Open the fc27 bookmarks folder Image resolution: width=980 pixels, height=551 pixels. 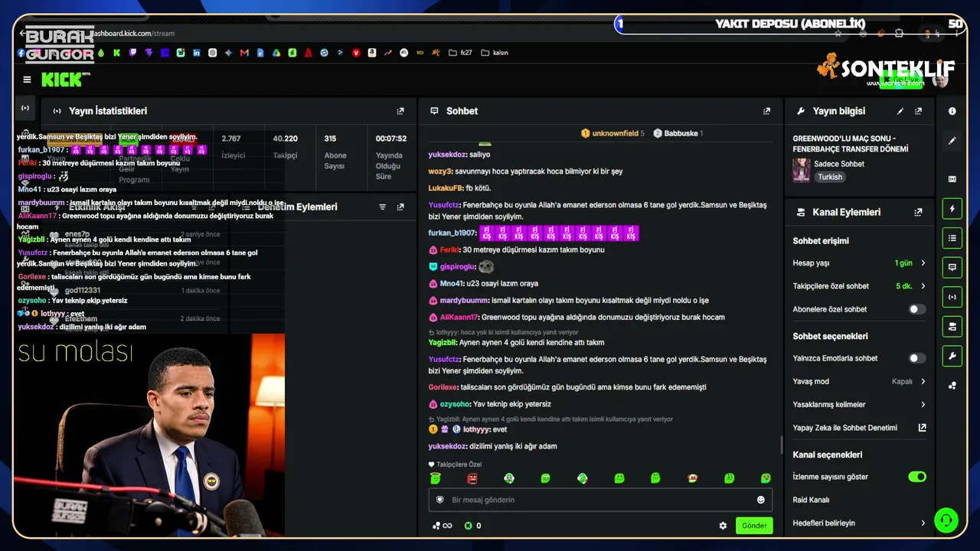point(460,53)
